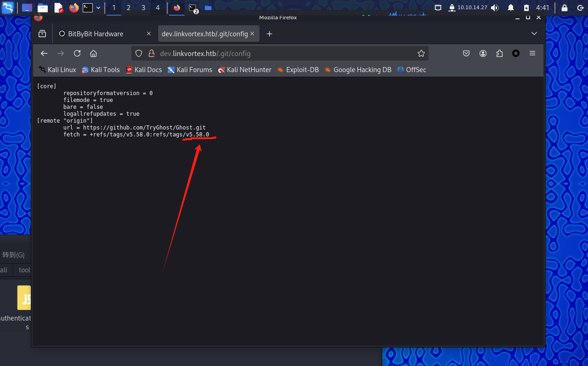Click the [remote "origin"] section header
588x366 pixels.
click(65, 121)
